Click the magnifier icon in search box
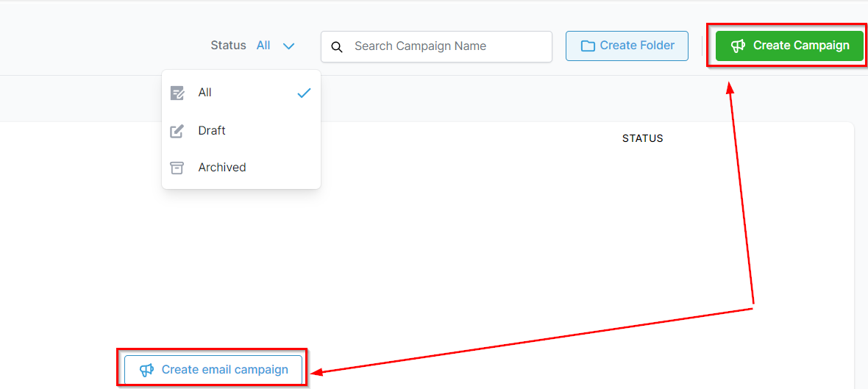This screenshot has height=389, width=868. click(337, 46)
